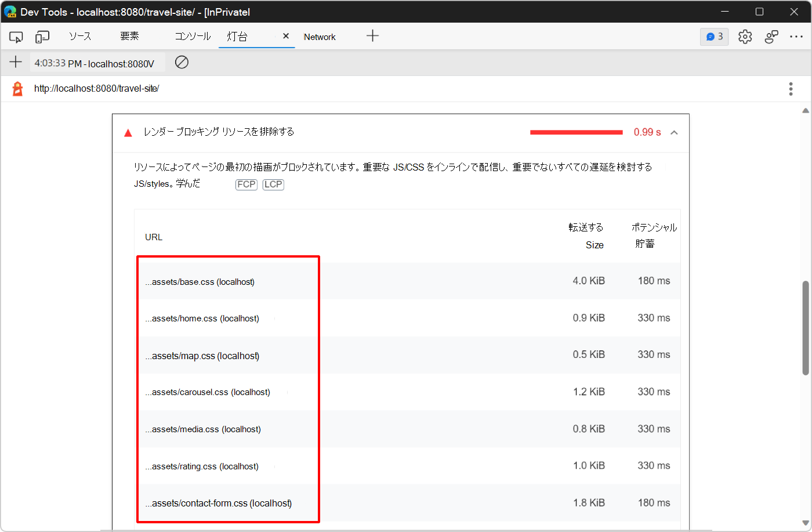Image resolution: width=812 pixels, height=532 pixels.
Task: Add a new DevTools panel with plus
Action: (x=372, y=36)
